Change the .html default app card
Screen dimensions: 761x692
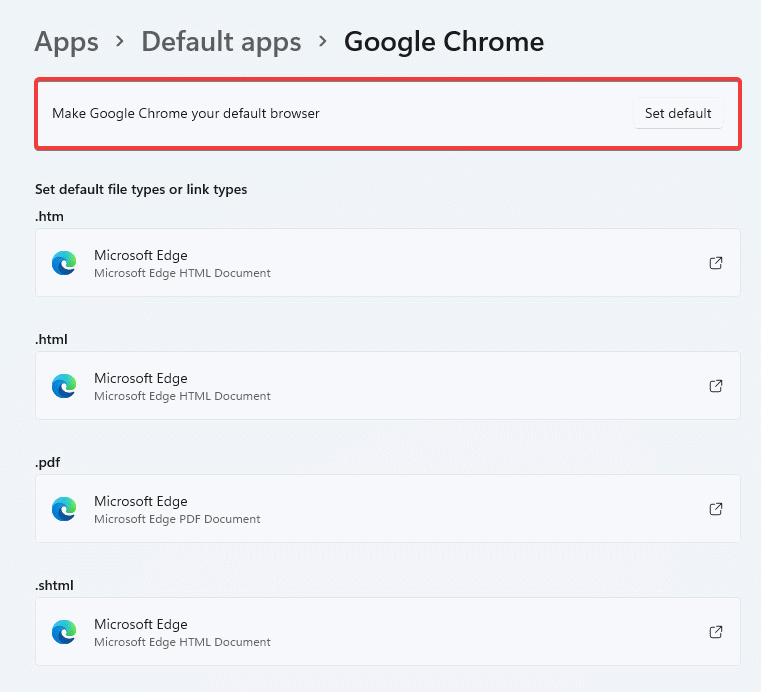(388, 385)
